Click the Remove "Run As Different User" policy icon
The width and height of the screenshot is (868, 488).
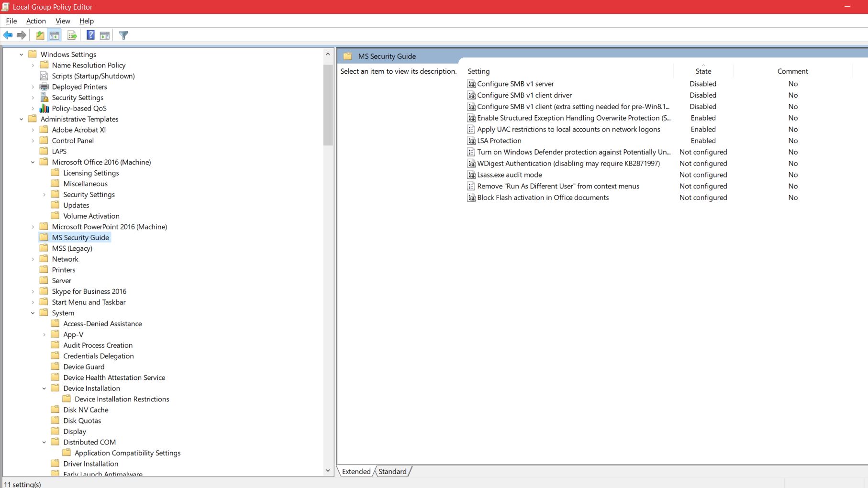click(x=471, y=186)
